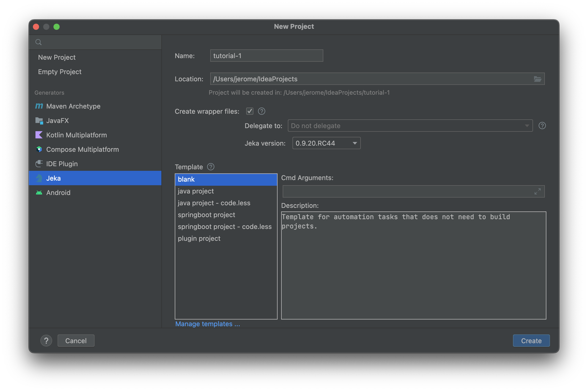
Task: Expand the Cmd Arguments field
Action: click(x=538, y=191)
